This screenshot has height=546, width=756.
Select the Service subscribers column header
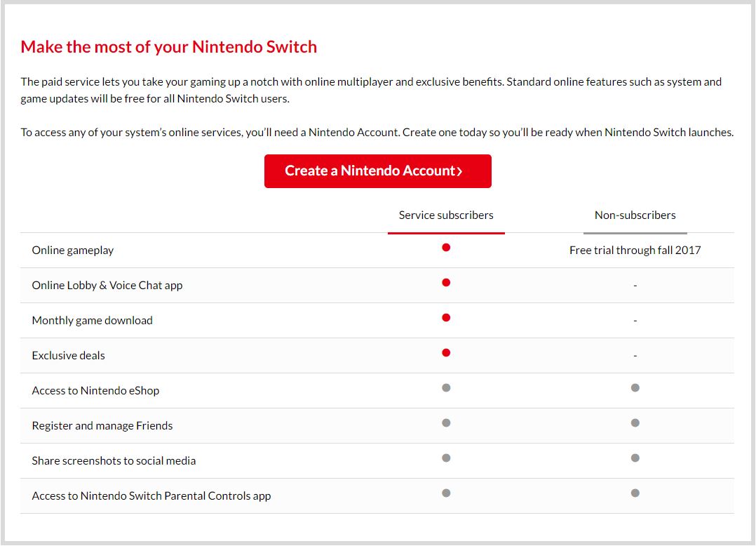coord(446,215)
